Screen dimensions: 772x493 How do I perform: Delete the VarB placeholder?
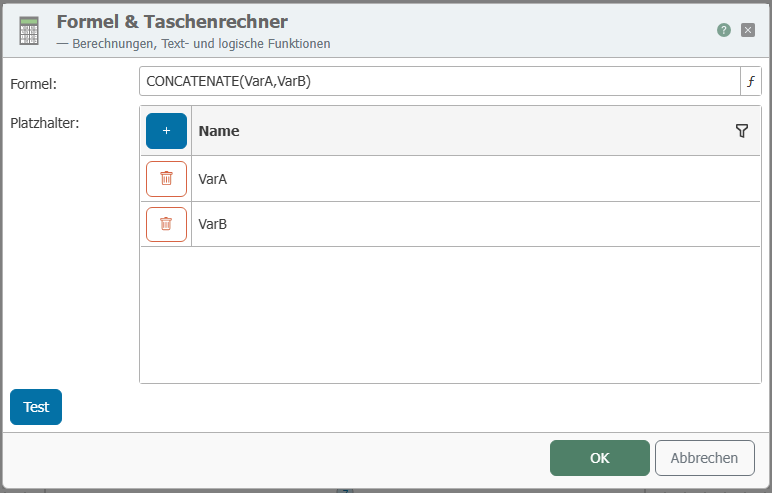pos(166,224)
